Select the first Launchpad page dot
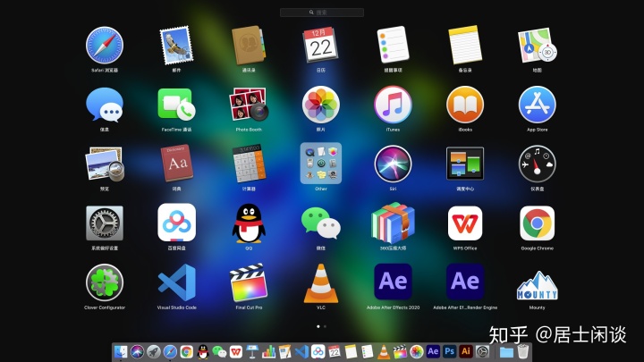 coord(318,327)
